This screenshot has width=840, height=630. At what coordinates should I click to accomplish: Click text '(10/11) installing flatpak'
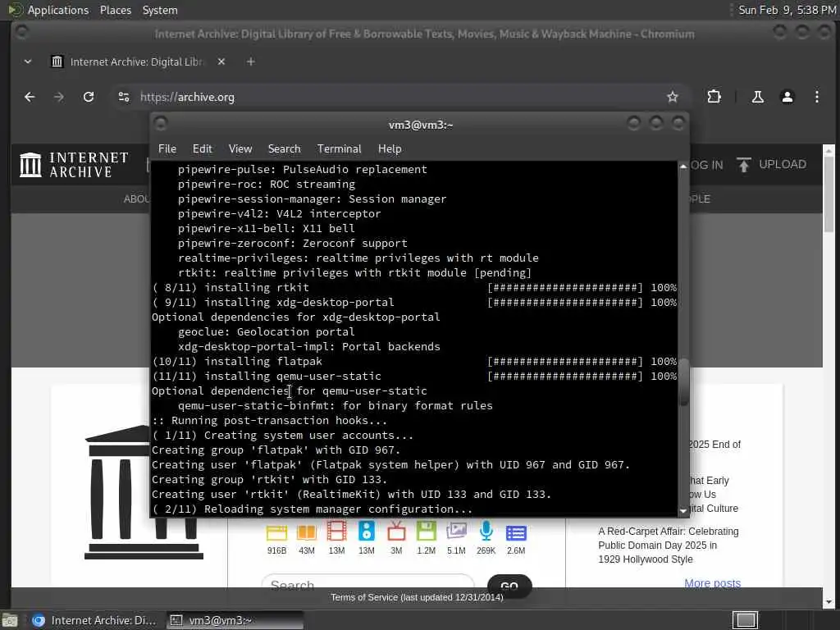coord(237,362)
